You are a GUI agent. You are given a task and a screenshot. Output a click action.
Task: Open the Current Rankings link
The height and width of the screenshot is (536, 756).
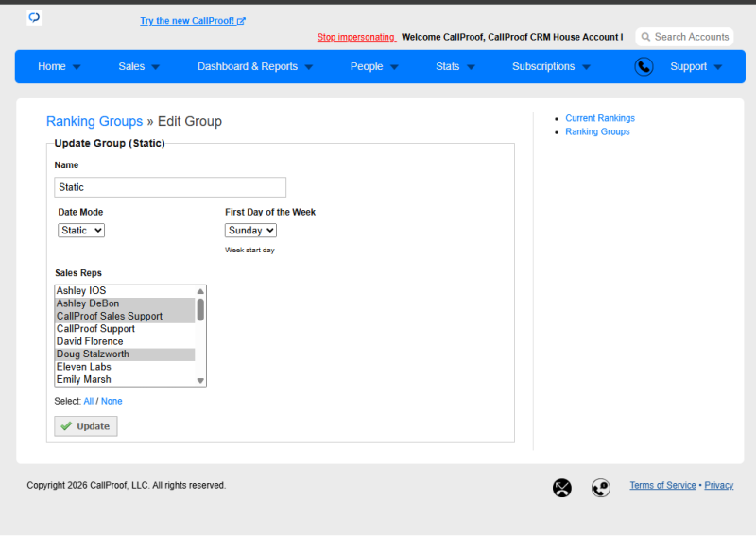(600, 118)
